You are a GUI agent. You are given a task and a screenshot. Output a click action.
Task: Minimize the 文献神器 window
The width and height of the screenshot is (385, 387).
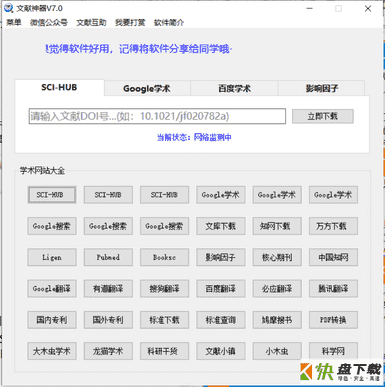pyautogui.click(x=310, y=8)
